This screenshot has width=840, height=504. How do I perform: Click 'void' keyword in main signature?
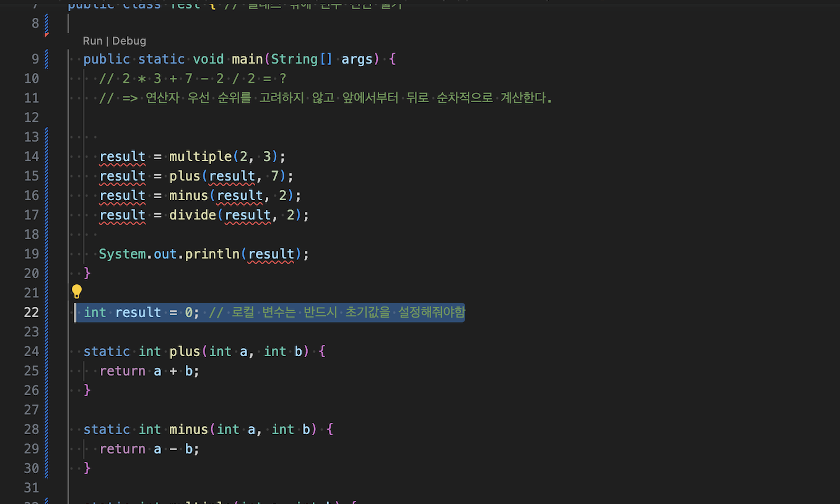[208, 59]
